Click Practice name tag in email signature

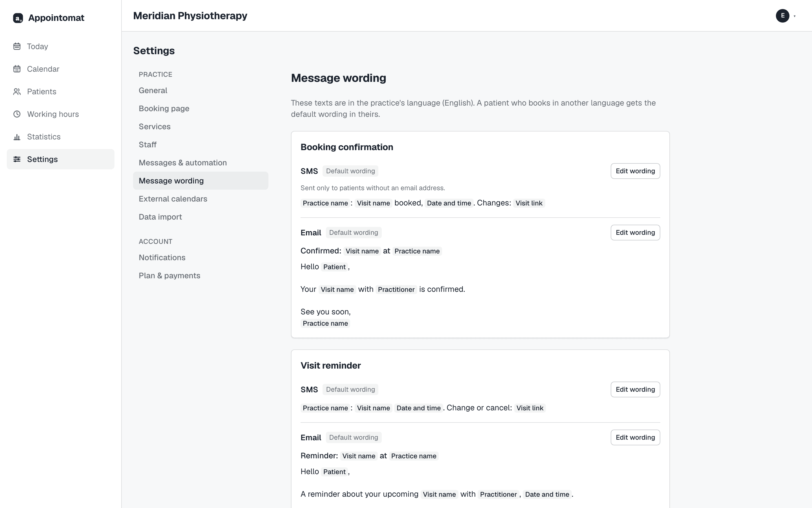pos(325,323)
